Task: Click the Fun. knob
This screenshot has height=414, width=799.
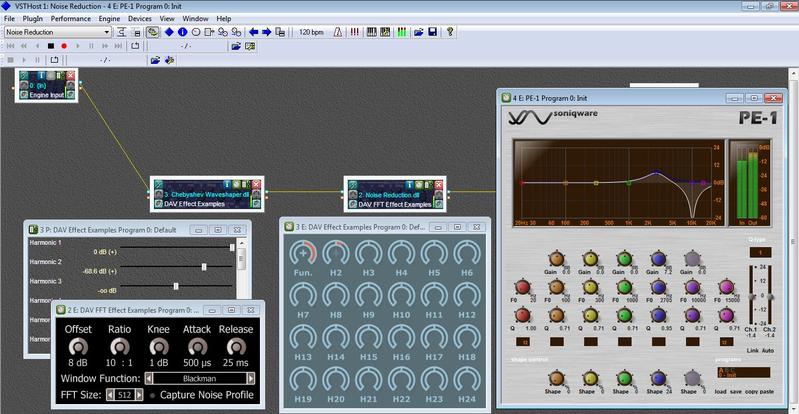Action: point(303,253)
